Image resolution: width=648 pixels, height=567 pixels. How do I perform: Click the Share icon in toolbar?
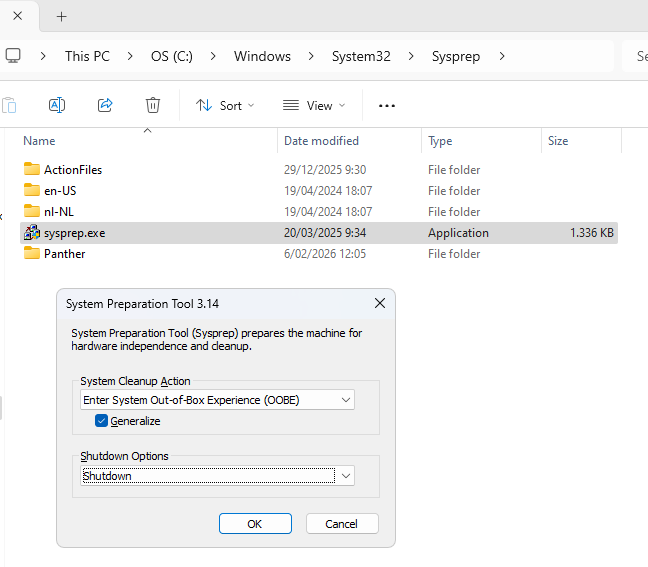(105, 105)
